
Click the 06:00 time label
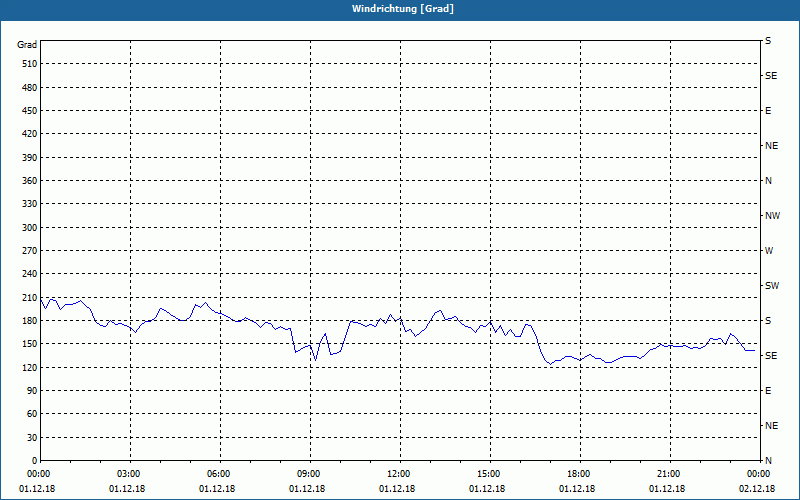[x=220, y=474]
